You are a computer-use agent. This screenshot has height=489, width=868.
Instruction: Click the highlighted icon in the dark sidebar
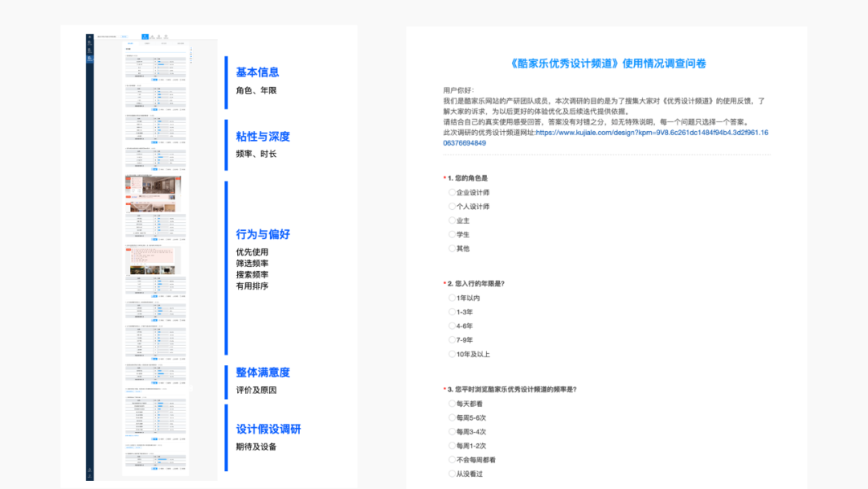pos(90,60)
